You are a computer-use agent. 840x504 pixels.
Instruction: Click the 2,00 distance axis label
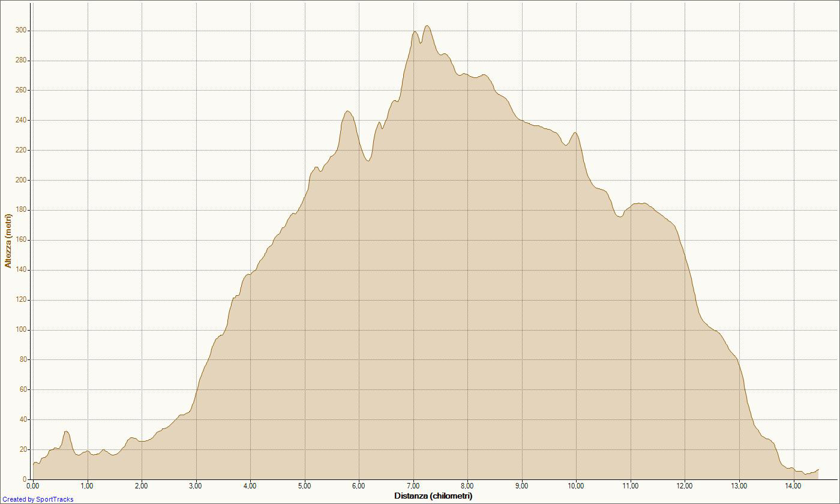tap(142, 486)
